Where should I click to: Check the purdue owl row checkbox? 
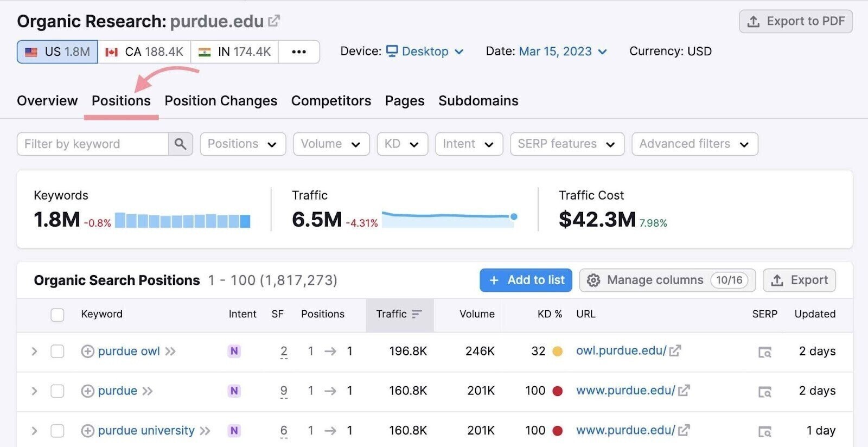coord(58,352)
